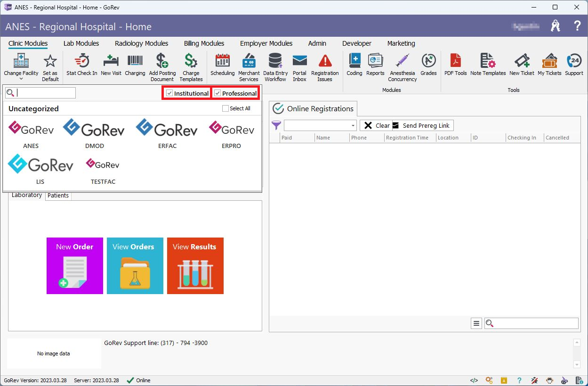Open the Change Facility icon

[21, 62]
